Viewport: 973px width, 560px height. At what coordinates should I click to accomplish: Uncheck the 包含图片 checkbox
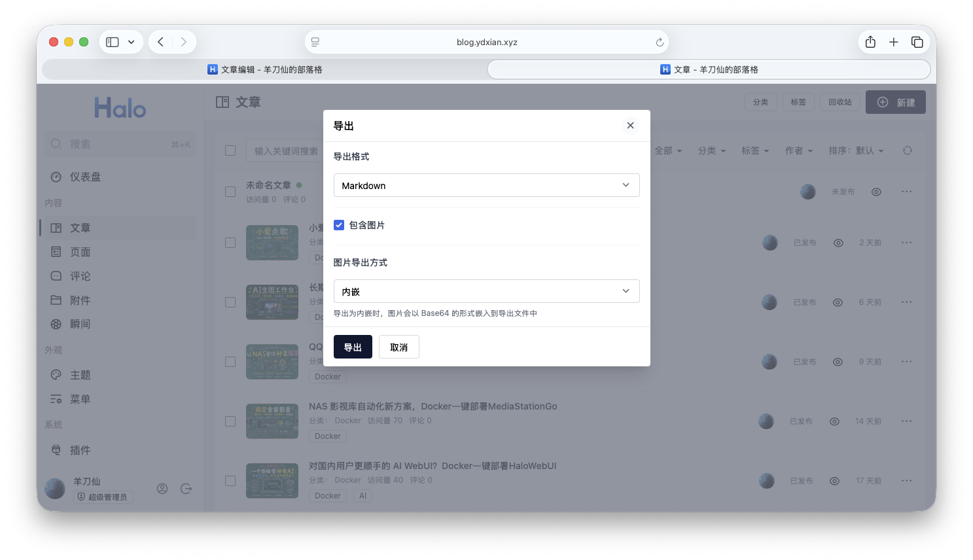tap(339, 225)
